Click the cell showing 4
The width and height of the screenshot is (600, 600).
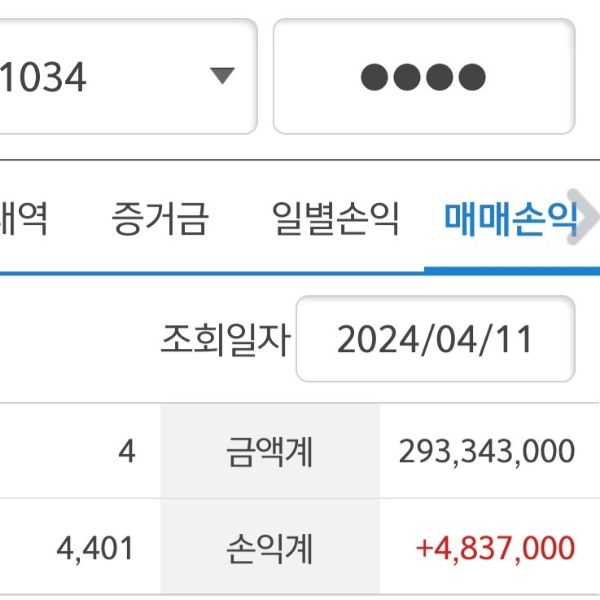click(x=126, y=451)
